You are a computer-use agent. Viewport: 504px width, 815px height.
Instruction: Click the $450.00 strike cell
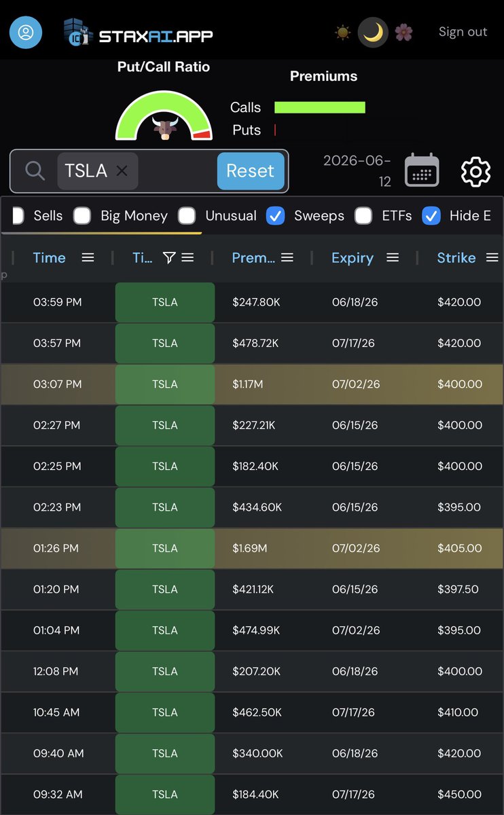coord(459,794)
